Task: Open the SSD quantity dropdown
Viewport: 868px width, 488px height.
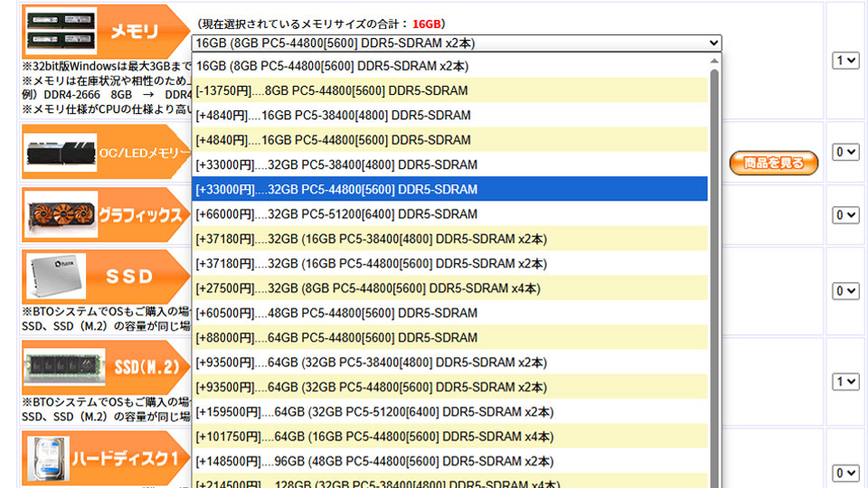Action: 845,291
